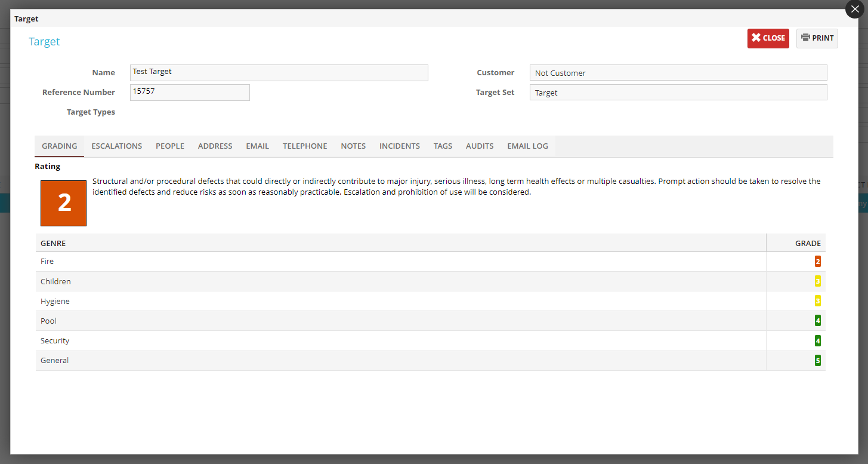The image size is (868, 464).
Task: Select the orange Fire grade 2 badge
Action: [x=817, y=262]
